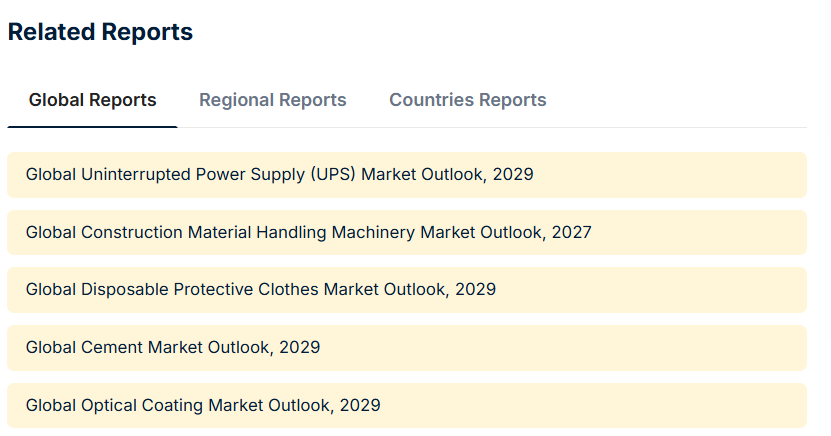This screenshot has height=436, width=831.
Task: Open the Countries Reports tab
Action: coord(467,100)
